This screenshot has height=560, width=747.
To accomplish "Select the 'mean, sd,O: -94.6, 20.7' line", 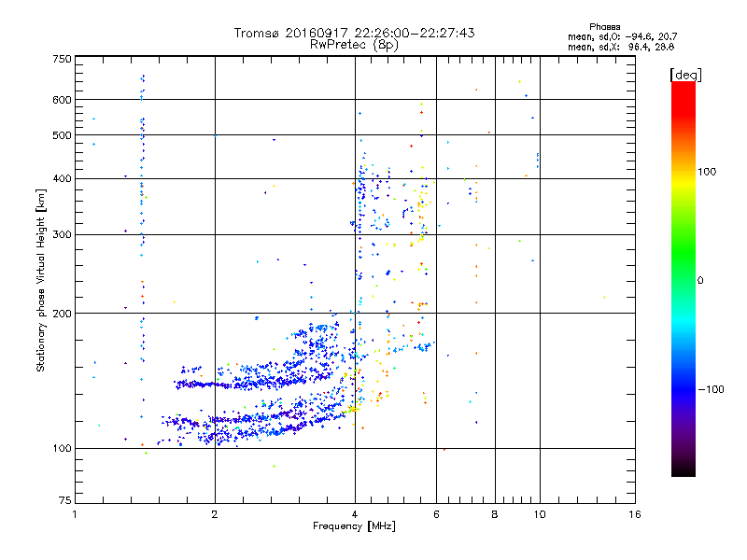I will tap(622, 36).
